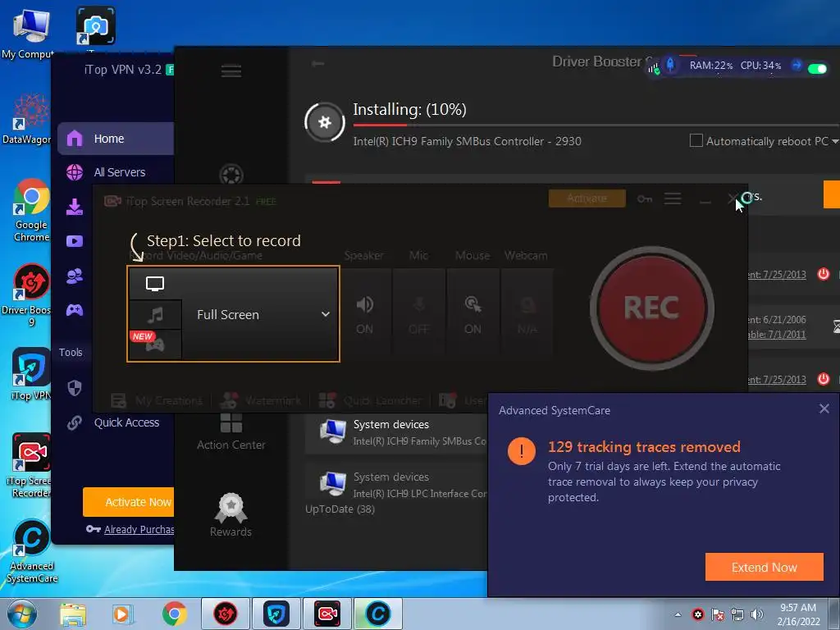Image resolution: width=840 pixels, height=630 pixels.
Task: Open Chrome from the taskbar
Action: (174, 614)
